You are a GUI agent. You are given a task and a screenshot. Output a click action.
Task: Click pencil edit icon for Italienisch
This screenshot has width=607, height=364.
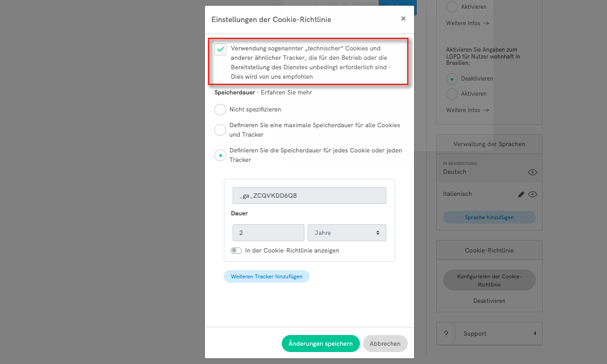point(521,195)
